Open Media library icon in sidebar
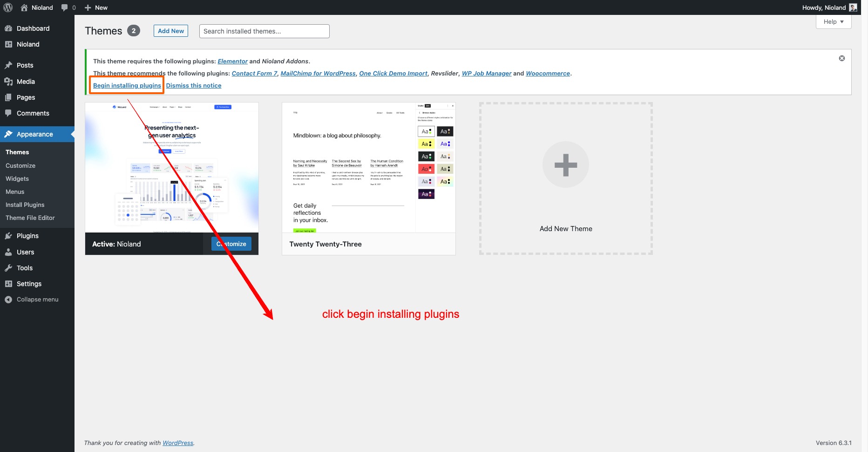The width and height of the screenshot is (868, 452). pos(8,82)
